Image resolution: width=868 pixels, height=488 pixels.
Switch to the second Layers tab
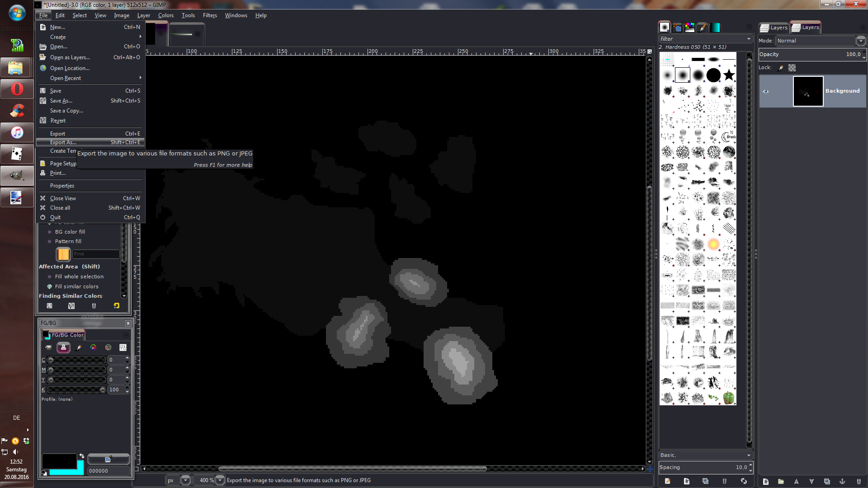[806, 28]
